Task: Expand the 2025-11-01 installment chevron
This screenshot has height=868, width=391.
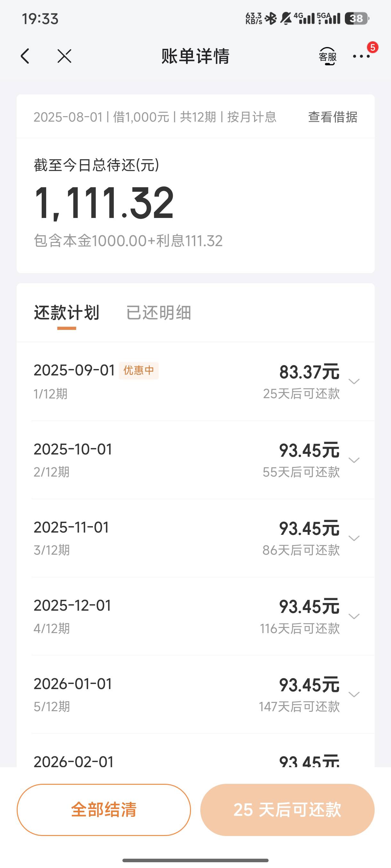Action: [354, 538]
